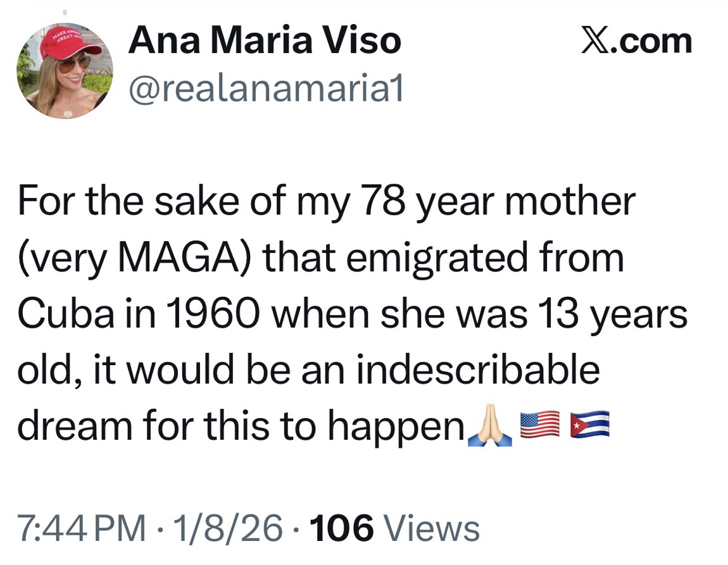Click the Ana Maria Viso display name
This screenshot has height=565, width=728.
coord(264,41)
